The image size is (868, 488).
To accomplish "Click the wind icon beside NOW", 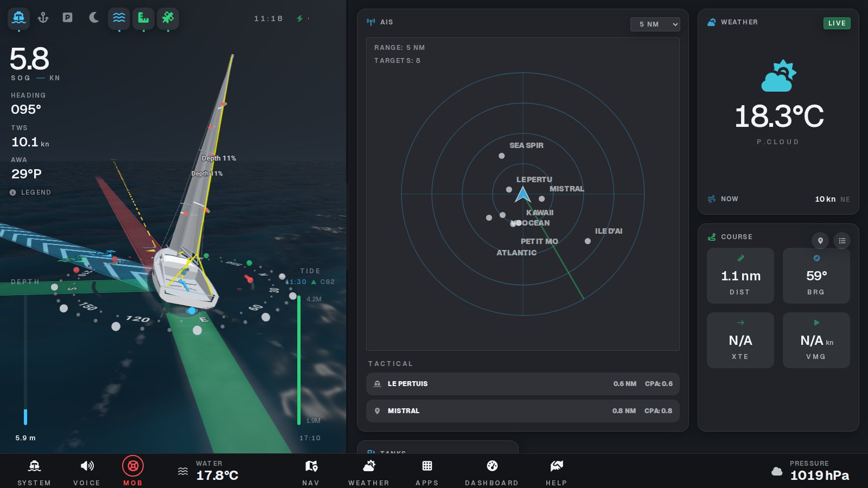I will [711, 199].
